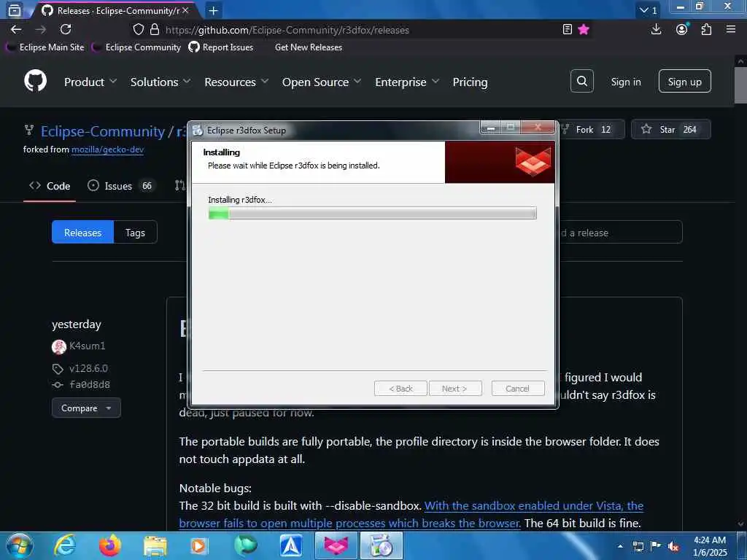Click the K4sum1 avatar image
The height and width of the screenshot is (560, 747).
[x=58, y=346]
